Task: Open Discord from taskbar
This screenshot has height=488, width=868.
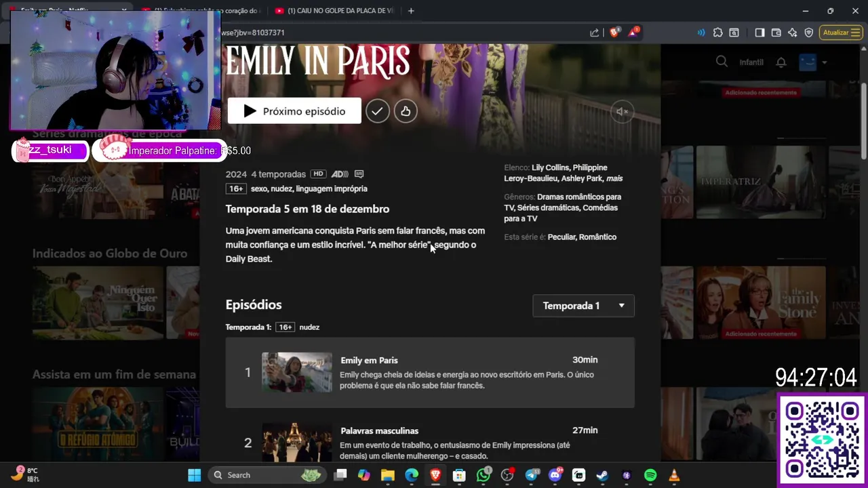Action: [555, 475]
